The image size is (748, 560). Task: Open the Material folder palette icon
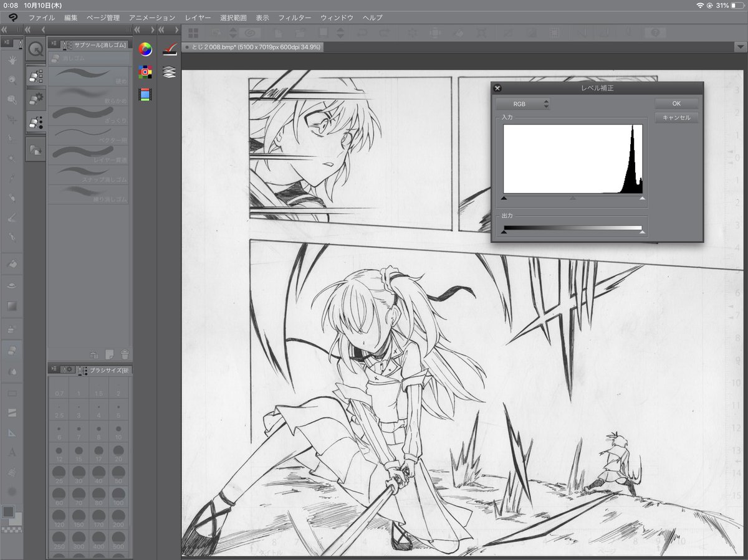pyautogui.click(x=36, y=149)
